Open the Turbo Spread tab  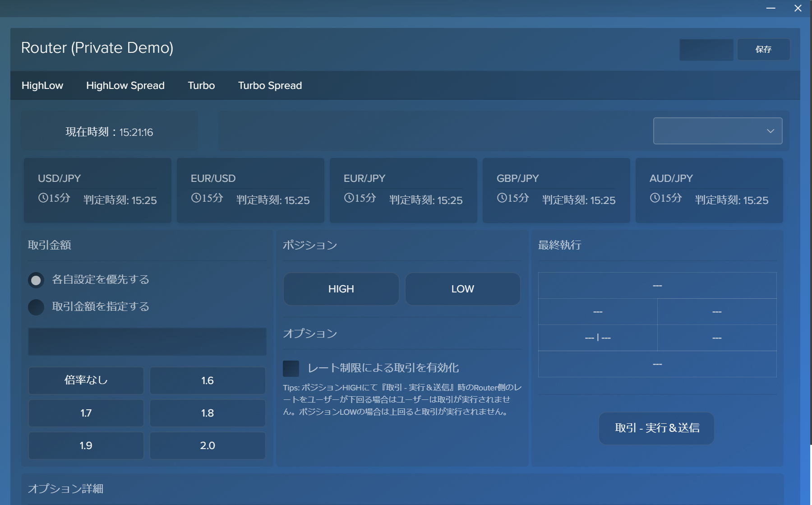tap(270, 86)
